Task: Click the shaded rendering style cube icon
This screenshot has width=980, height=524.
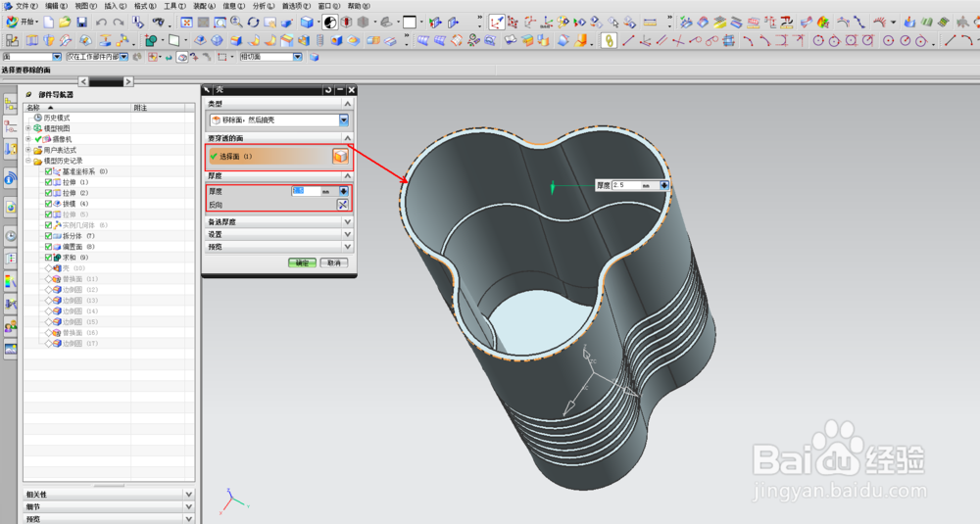Action: pyautogui.click(x=307, y=23)
